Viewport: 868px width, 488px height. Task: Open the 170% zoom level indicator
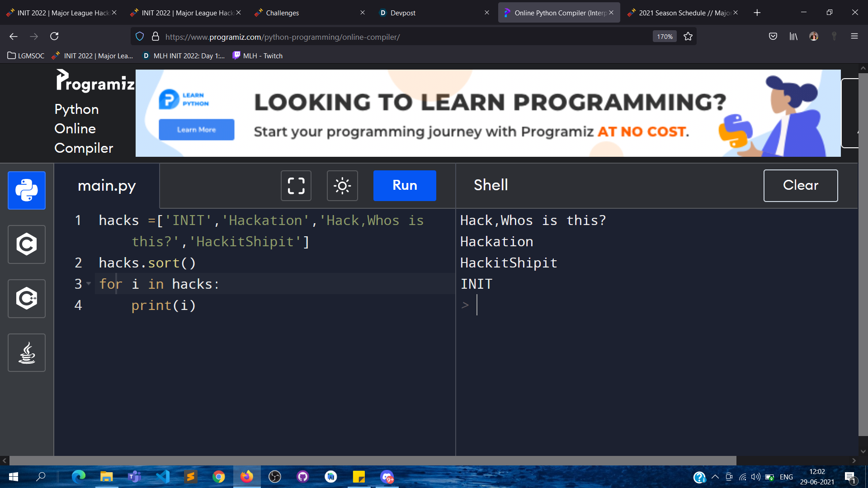[x=664, y=37]
